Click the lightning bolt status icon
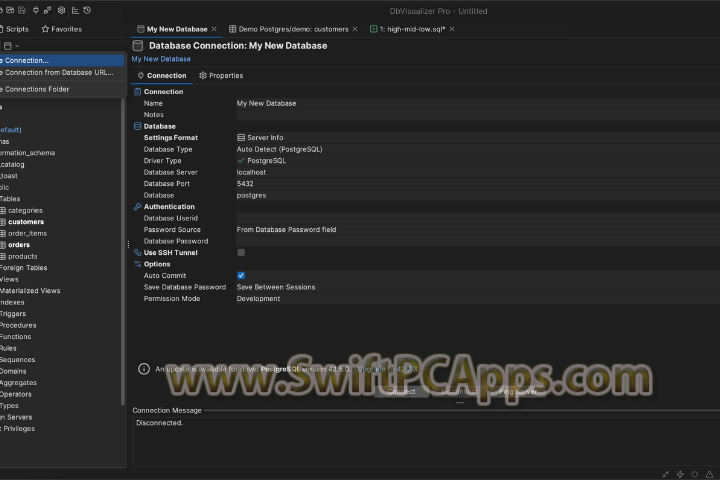Viewport: 720px width, 480px height. coord(681,474)
